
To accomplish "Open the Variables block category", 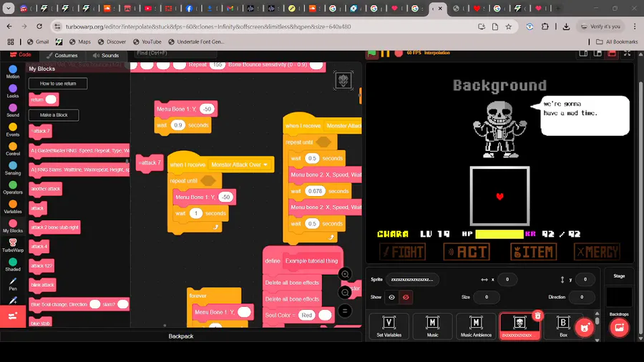I will coord(13,207).
